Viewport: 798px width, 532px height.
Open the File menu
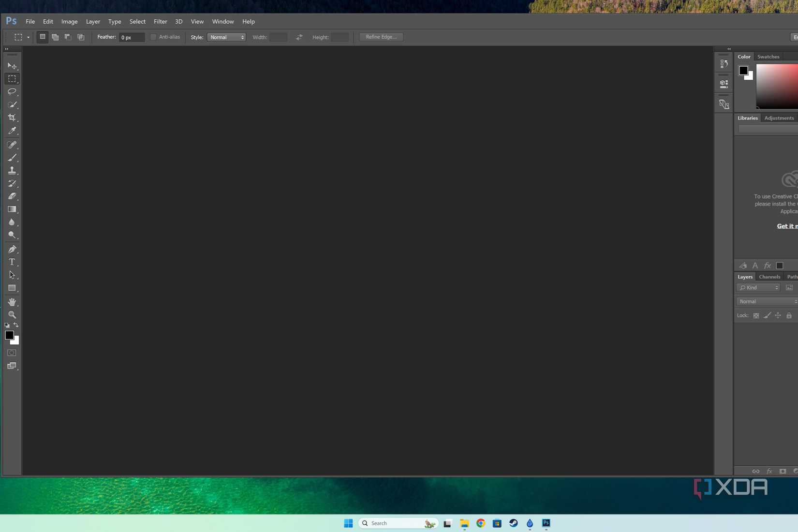tap(30, 21)
